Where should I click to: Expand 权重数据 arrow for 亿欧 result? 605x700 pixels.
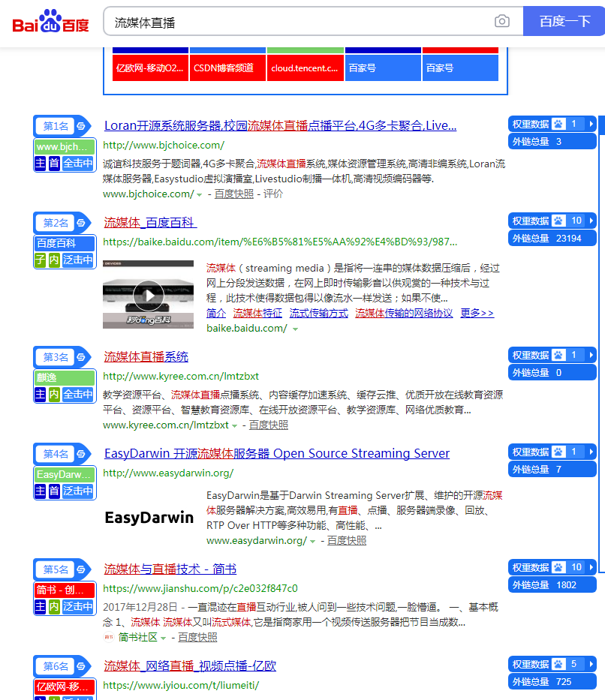591,665
